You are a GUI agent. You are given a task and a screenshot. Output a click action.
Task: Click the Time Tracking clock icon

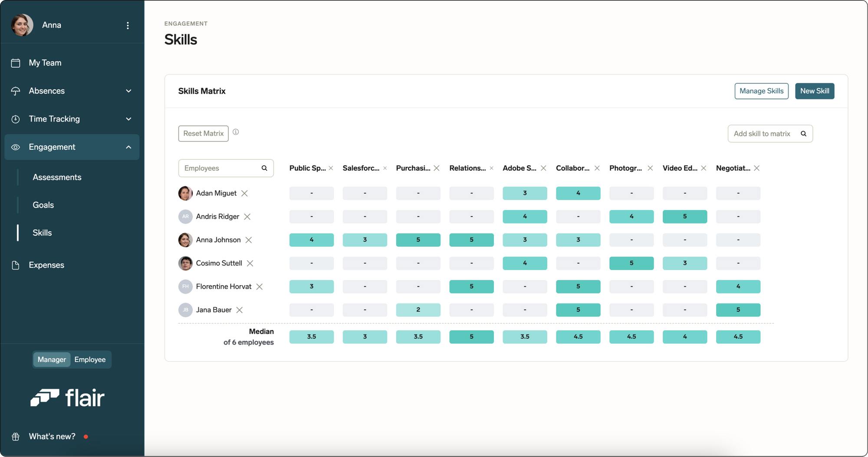pyautogui.click(x=16, y=118)
